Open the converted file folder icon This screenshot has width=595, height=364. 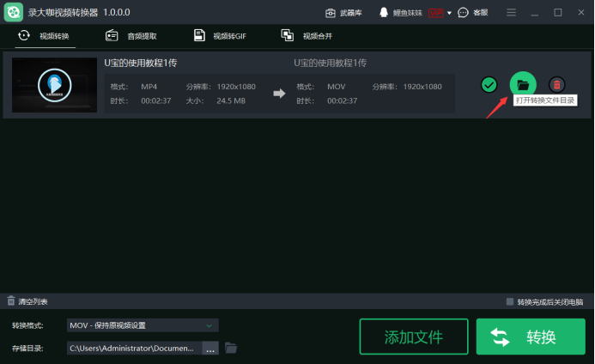tap(522, 84)
